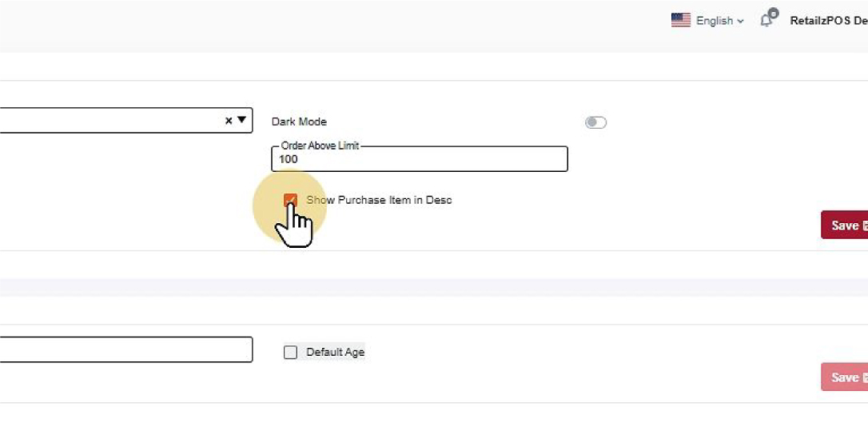The width and height of the screenshot is (868, 427).
Task: Click the Dark Mode label
Action: [x=299, y=122]
